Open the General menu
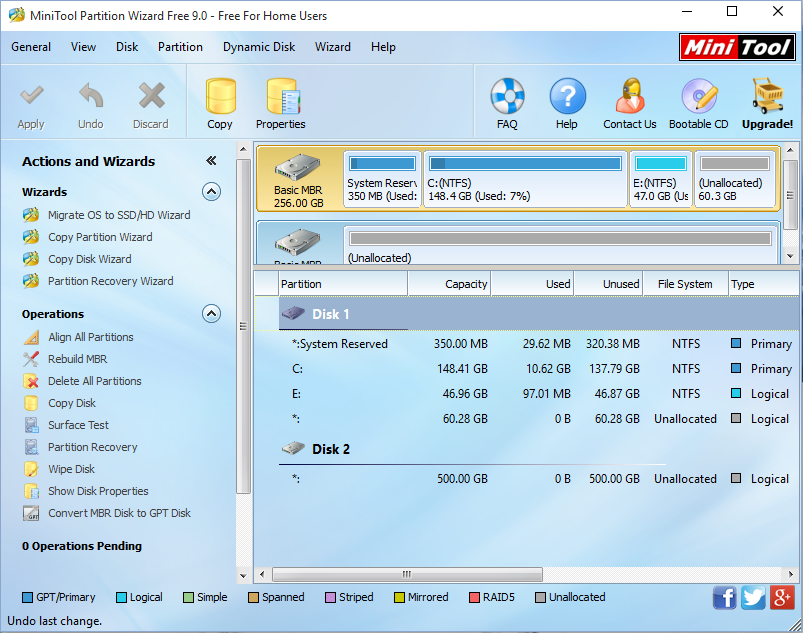Viewport: 803px width, 633px height. pos(31,47)
